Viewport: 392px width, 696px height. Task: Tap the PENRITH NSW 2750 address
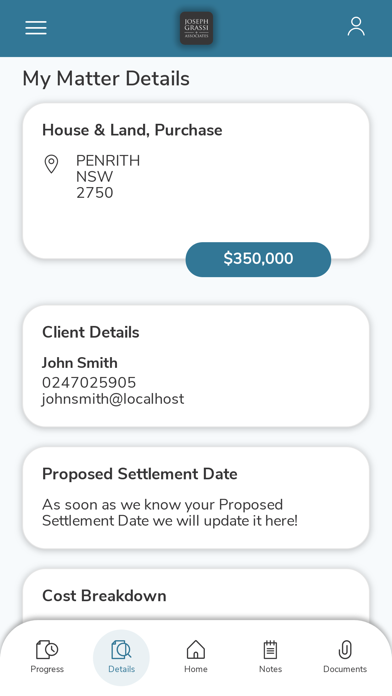tap(108, 177)
